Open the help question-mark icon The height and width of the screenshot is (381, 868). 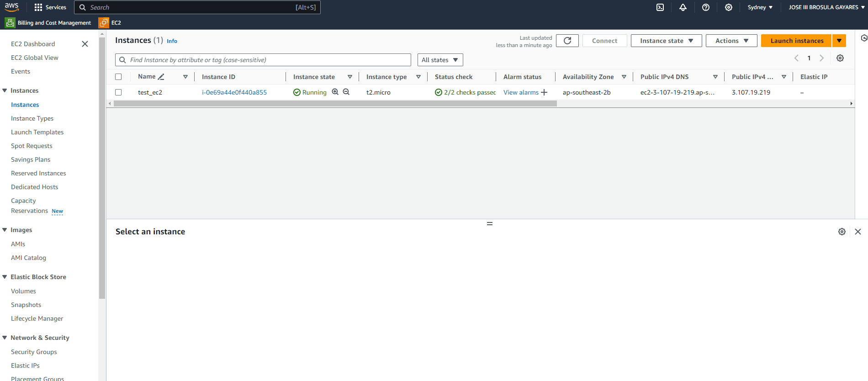tap(706, 7)
